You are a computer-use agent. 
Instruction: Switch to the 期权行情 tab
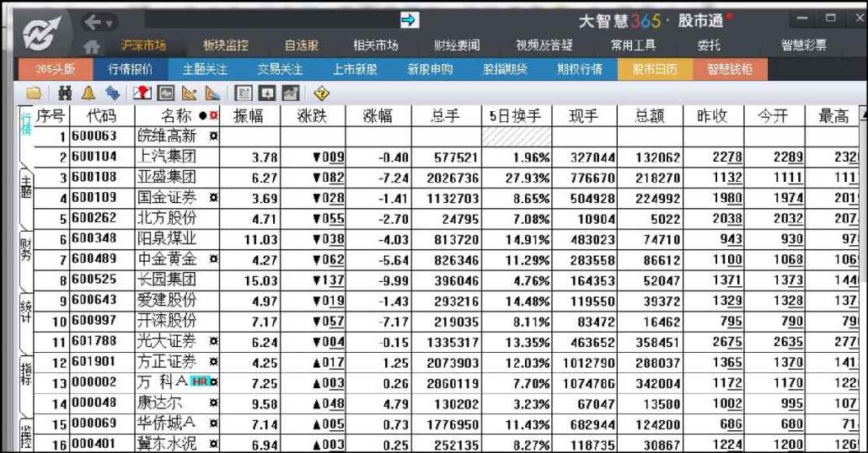tap(580, 69)
